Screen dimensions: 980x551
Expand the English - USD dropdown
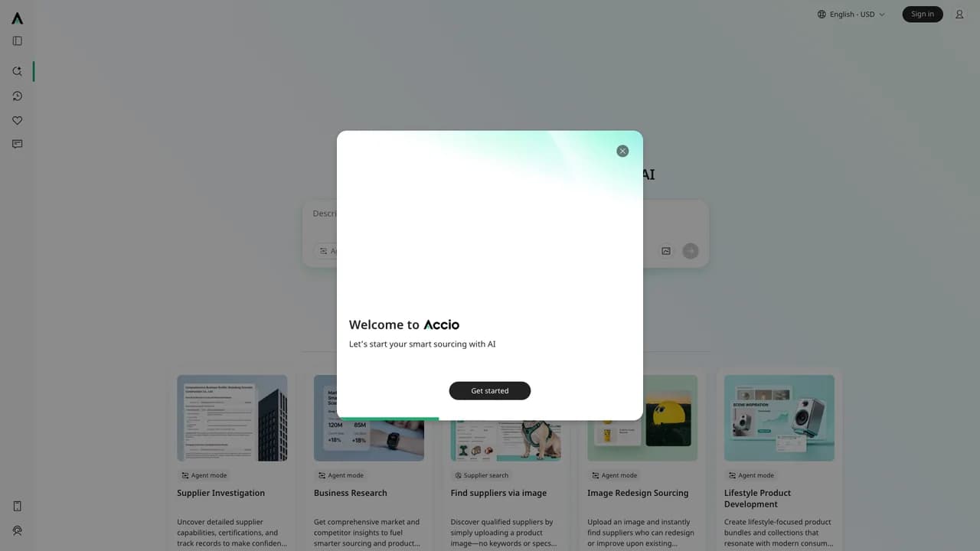pyautogui.click(x=851, y=14)
